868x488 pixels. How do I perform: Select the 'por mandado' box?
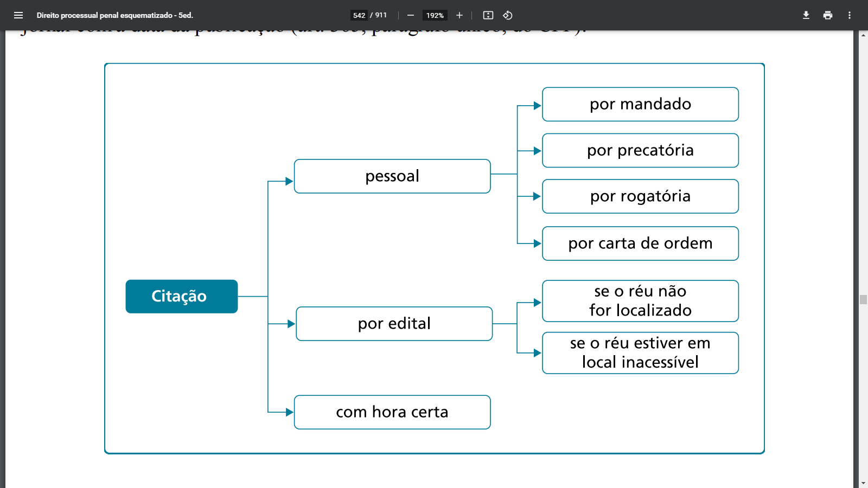[x=640, y=104]
